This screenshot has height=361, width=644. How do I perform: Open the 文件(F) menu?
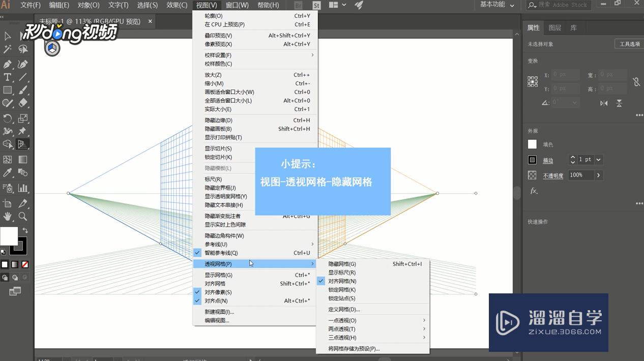[x=30, y=5]
